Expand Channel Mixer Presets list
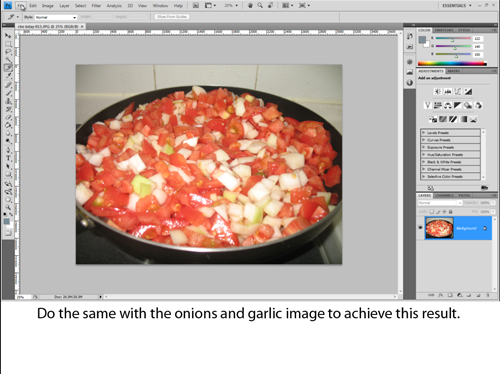Screen dimensions: 500x374 pos(424,169)
